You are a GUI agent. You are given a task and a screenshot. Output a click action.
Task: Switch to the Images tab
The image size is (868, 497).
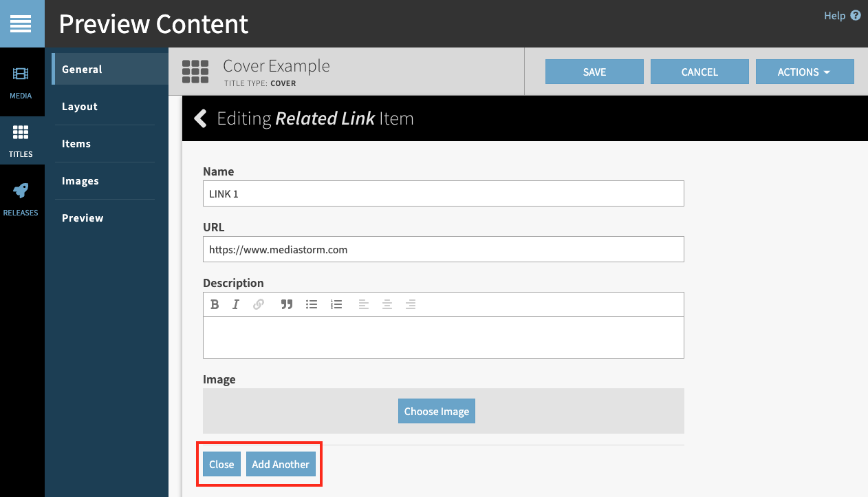click(80, 180)
